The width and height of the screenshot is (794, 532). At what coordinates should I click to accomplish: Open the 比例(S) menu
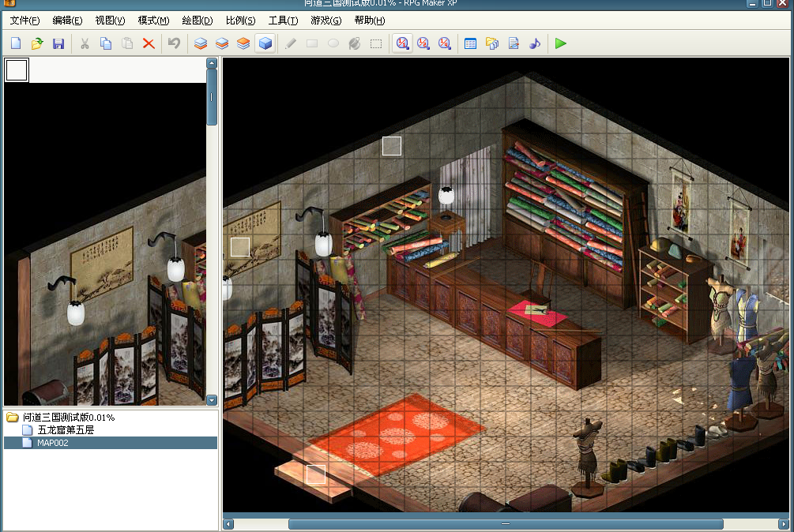(x=240, y=21)
